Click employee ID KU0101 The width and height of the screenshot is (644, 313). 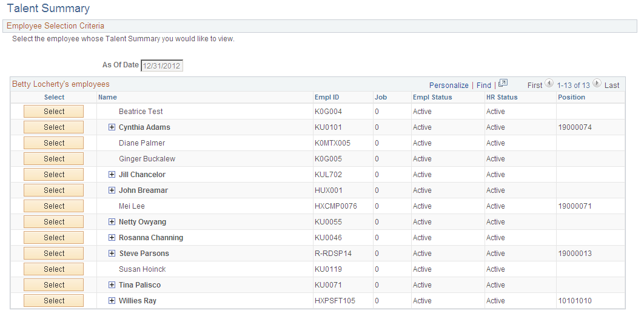click(x=328, y=127)
